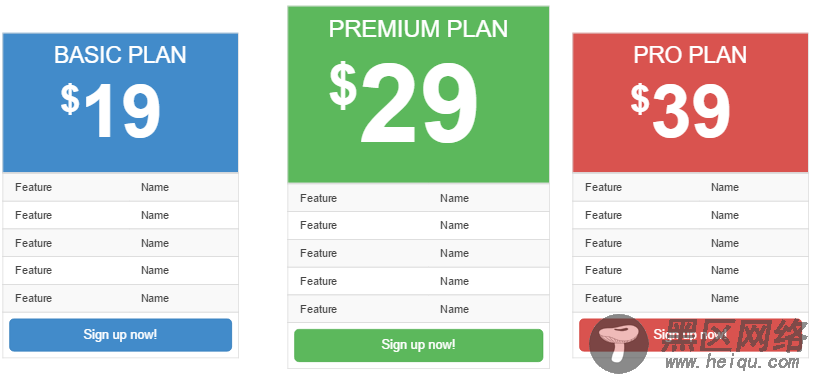Click the green Premium Plan sign up button
The width and height of the screenshot is (821, 379).
pos(418,345)
